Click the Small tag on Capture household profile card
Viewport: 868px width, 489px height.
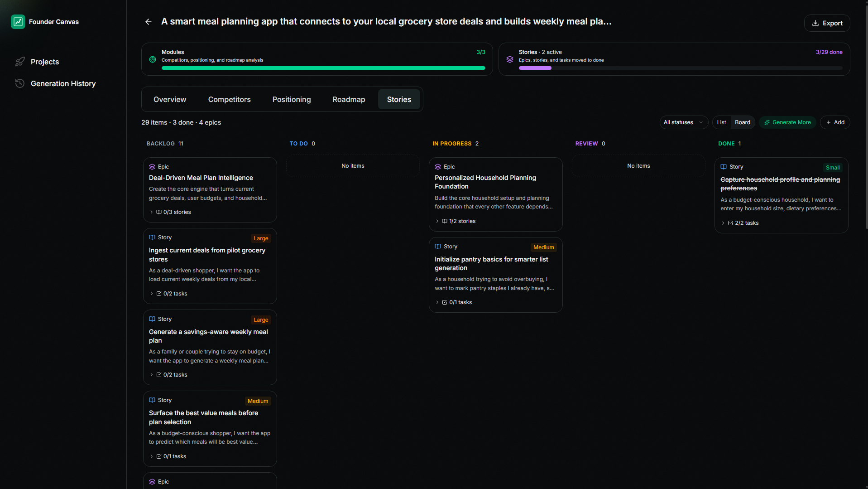(833, 168)
